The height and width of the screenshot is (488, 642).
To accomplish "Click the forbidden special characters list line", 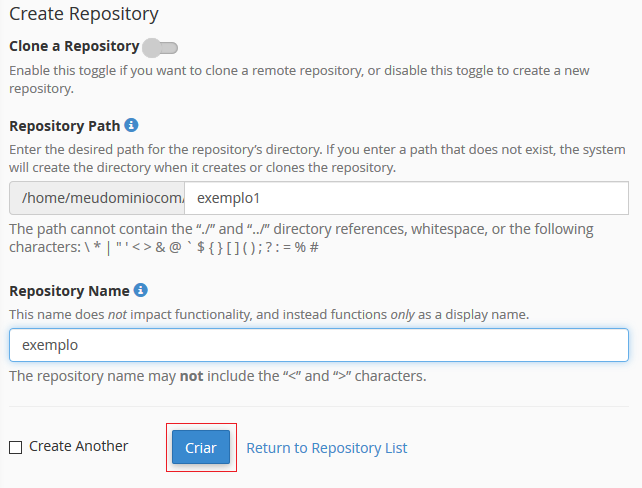I will click(163, 248).
